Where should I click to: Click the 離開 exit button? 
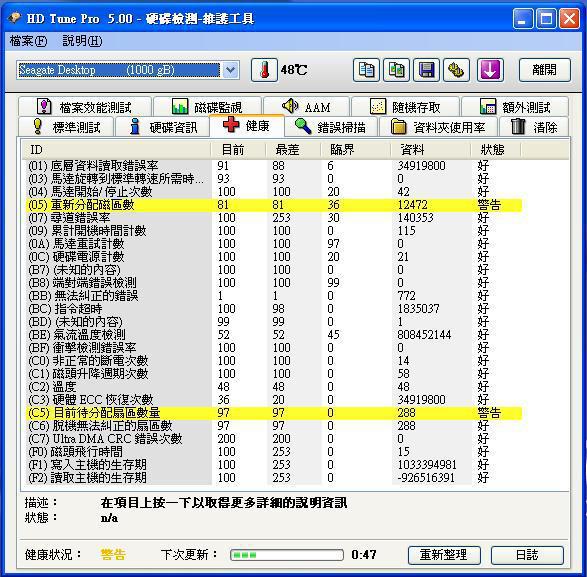(x=544, y=70)
